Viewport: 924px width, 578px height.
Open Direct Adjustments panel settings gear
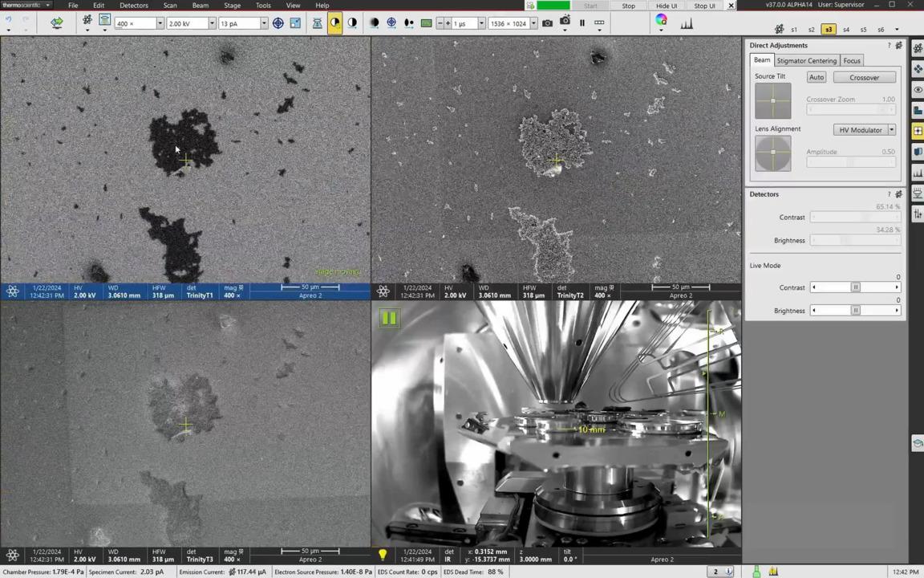coord(898,46)
